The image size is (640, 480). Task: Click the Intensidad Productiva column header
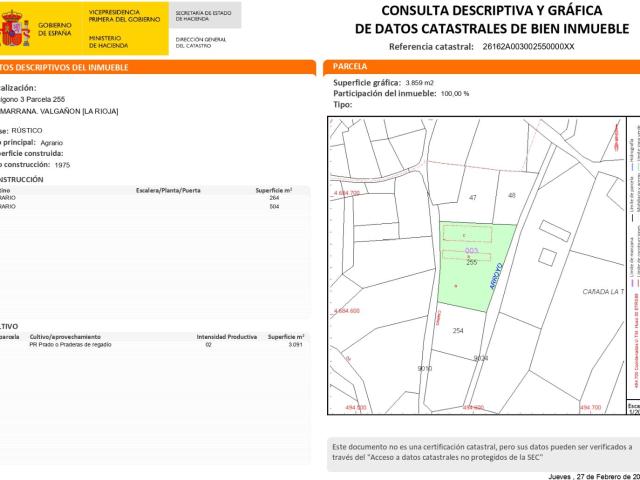click(x=224, y=337)
